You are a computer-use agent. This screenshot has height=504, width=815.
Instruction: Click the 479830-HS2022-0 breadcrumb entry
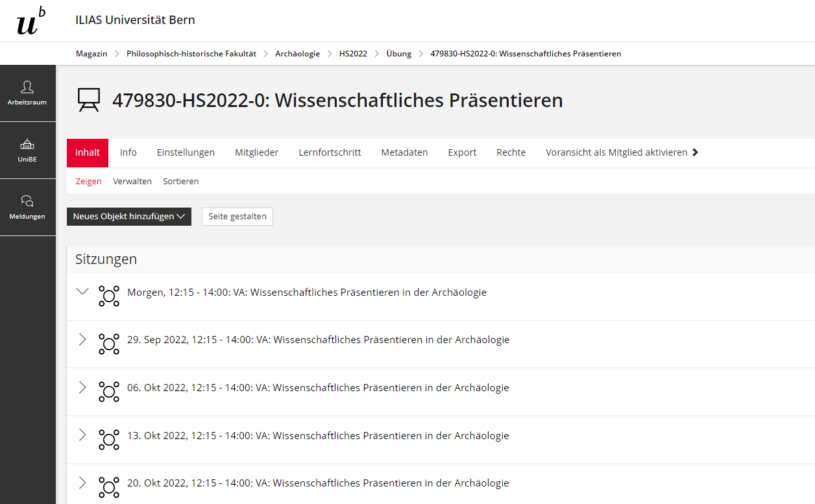click(x=526, y=54)
